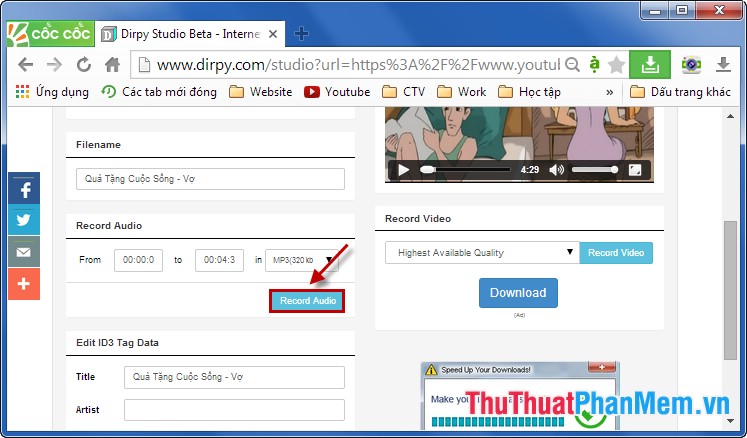Viewport: 747px width, 438px height.
Task: Click the ID3 Title field
Action: pyautogui.click(x=234, y=377)
